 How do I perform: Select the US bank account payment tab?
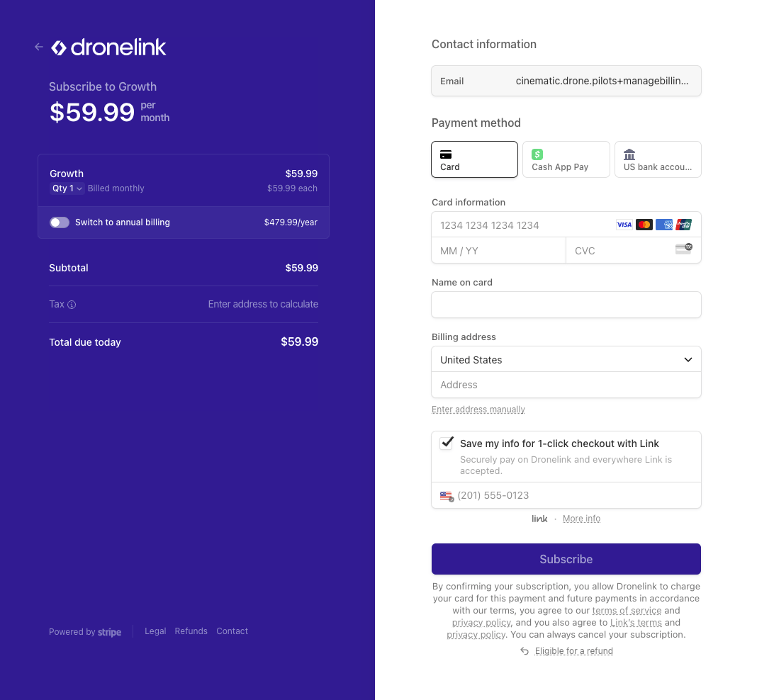coord(658,159)
